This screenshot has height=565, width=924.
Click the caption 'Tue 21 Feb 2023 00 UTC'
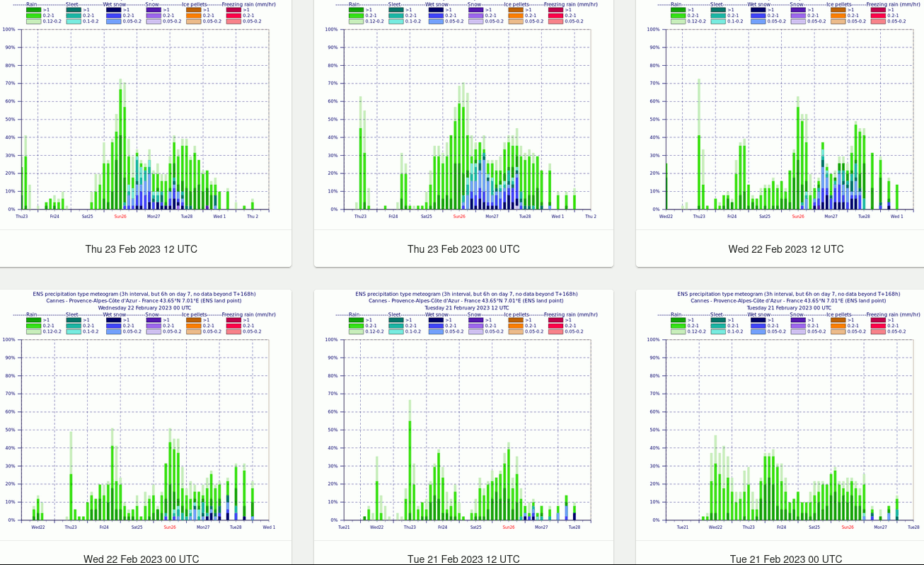786,559
